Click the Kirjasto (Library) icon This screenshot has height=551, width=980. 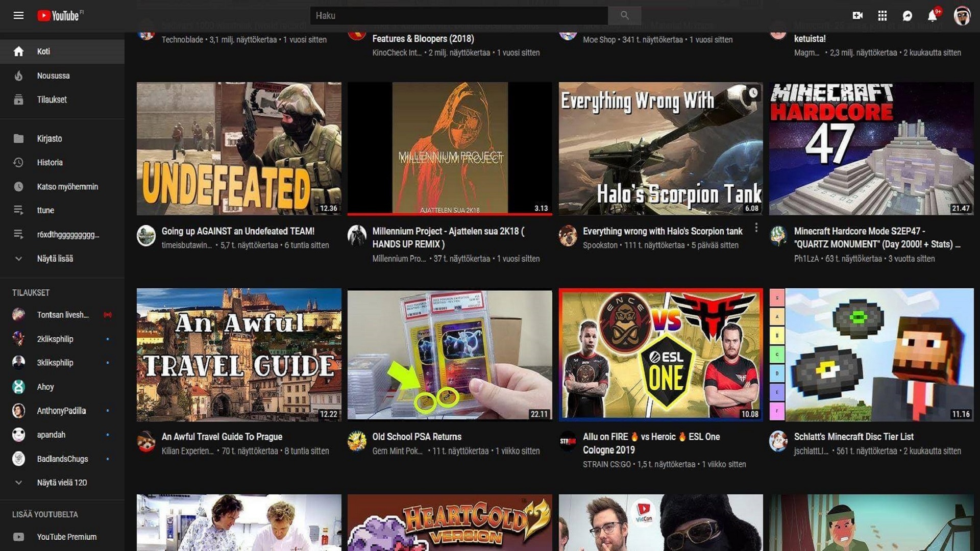tap(18, 138)
